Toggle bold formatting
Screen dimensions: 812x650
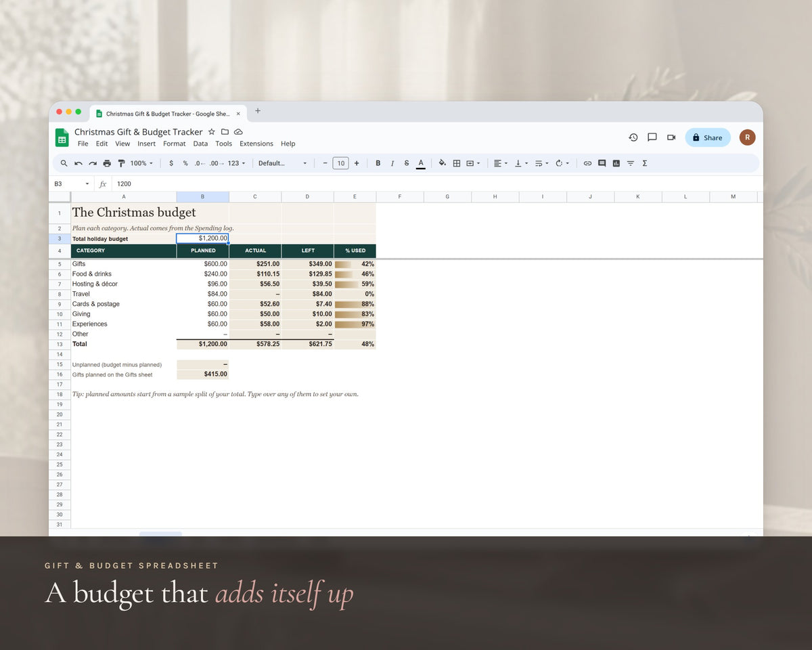coord(378,163)
